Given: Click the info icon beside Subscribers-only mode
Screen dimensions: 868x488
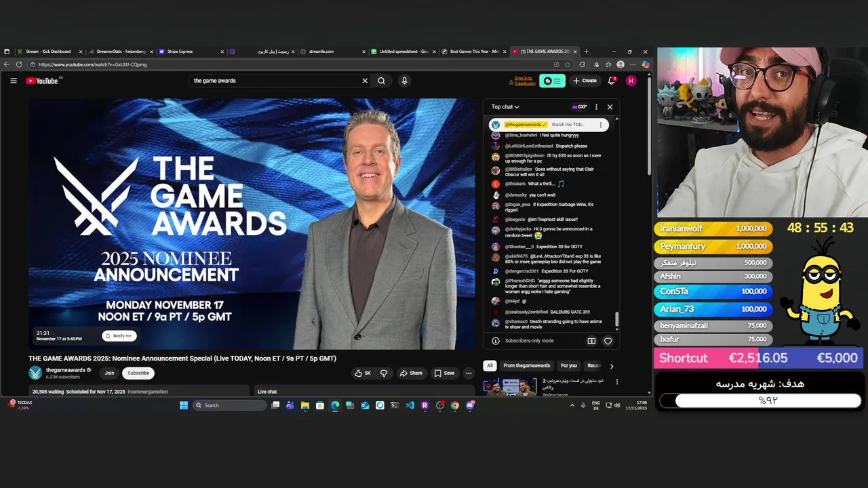Looking at the screenshot, I should point(496,341).
